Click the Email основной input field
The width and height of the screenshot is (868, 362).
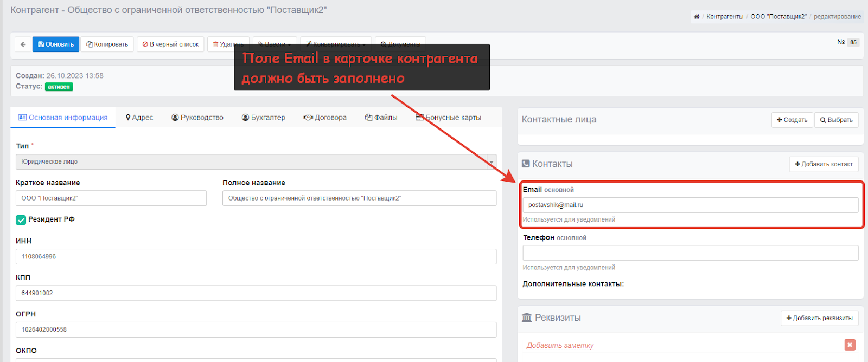690,205
